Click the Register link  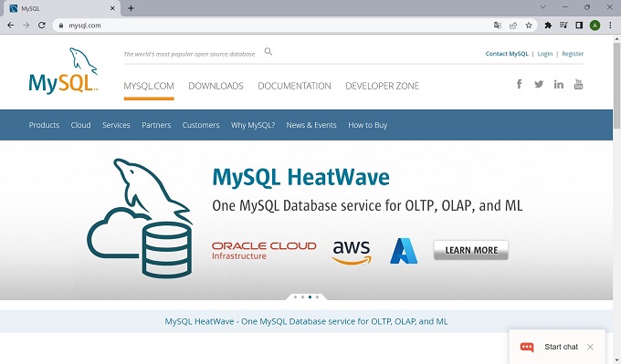click(573, 54)
